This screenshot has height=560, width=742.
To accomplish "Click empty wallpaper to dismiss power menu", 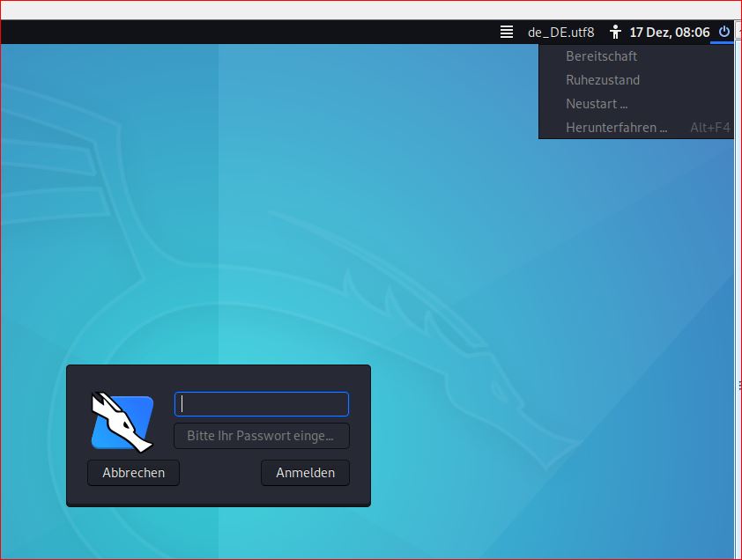I will [352, 220].
